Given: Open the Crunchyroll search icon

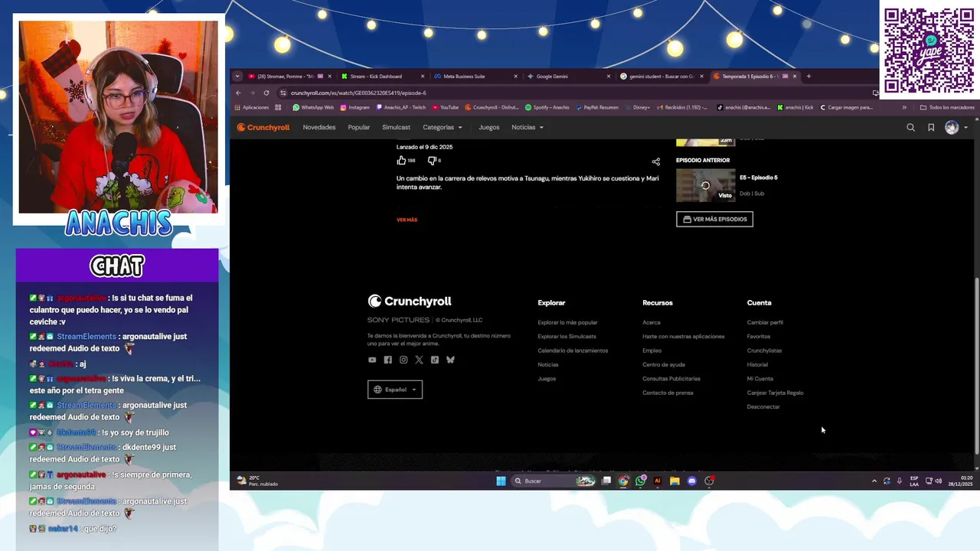Looking at the screenshot, I should [910, 128].
